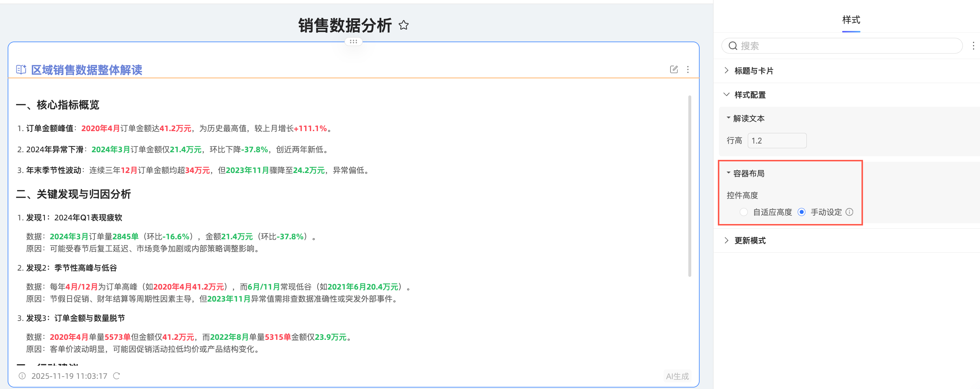Click the search magnifier icon
Image resolution: width=980 pixels, height=389 pixels.
733,46
